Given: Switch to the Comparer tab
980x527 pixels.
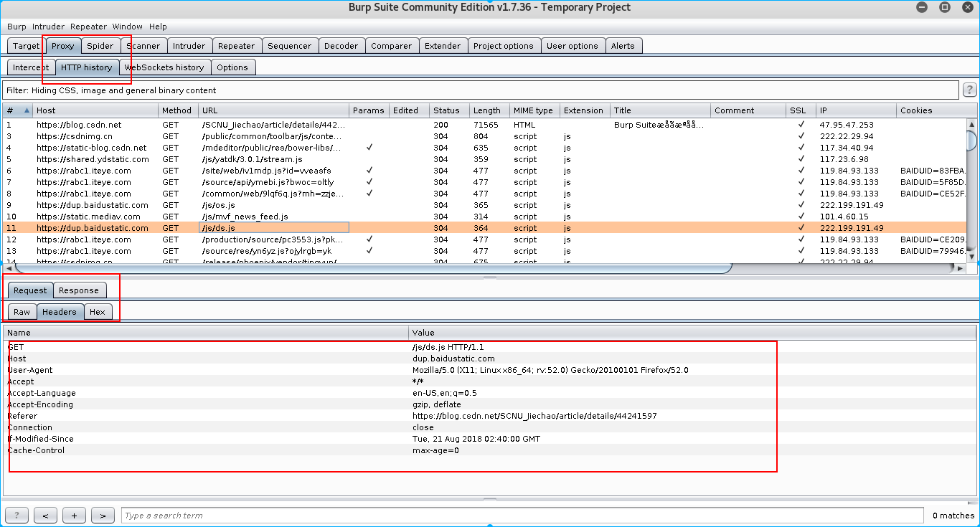Looking at the screenshot, I should [392, 46].
